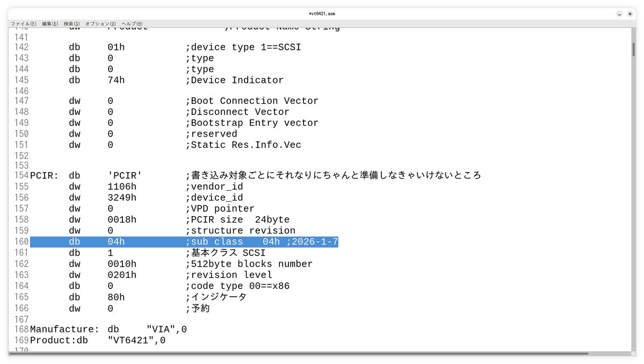Open the オプション(O) menu
The width and height of the screenshot is (644, 364).
click(100, 24)
